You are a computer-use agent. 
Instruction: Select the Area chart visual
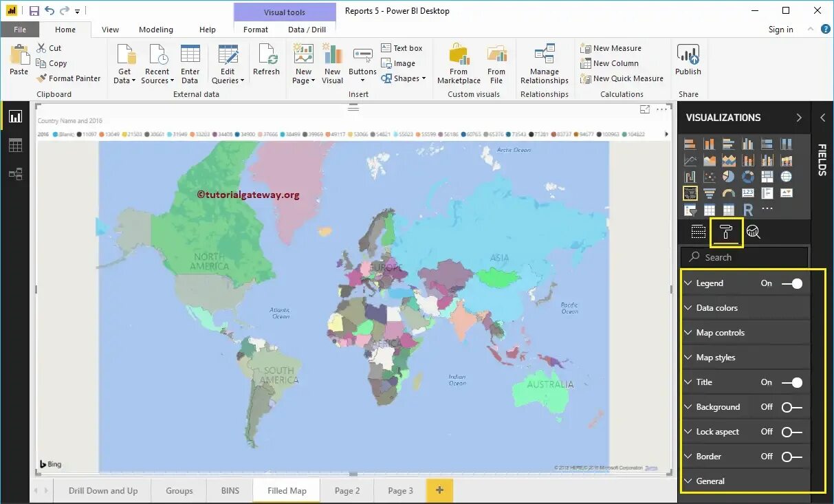(710, 160)
